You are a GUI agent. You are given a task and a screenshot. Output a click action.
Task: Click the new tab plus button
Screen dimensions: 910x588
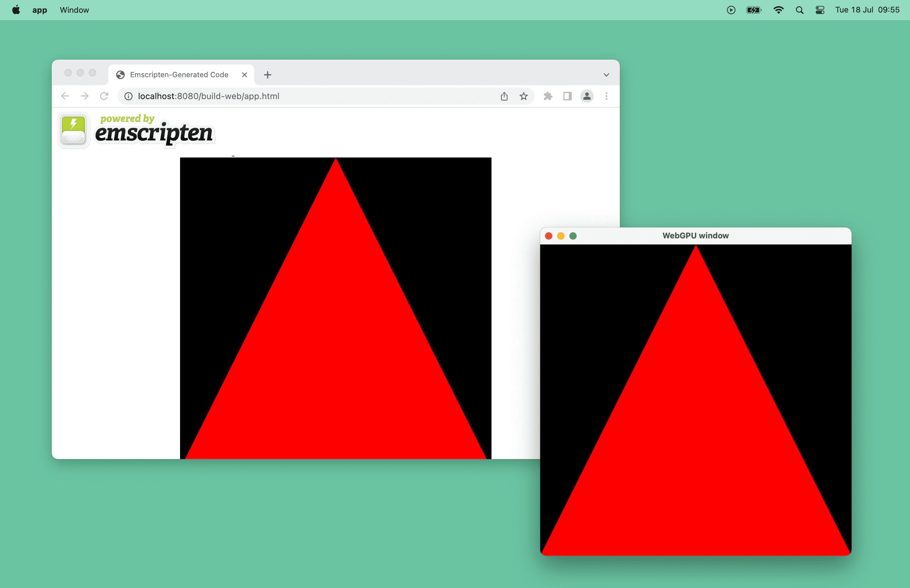coord(267,74)
